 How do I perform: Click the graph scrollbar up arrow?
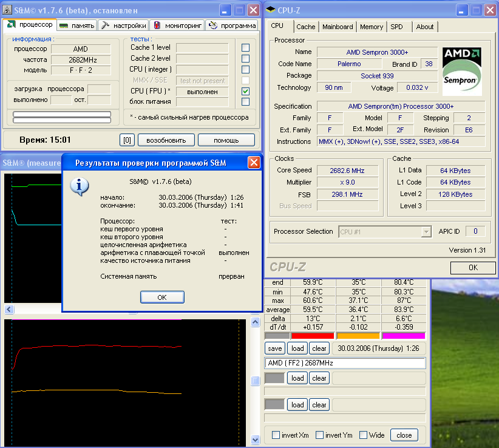tap(255, 322)
